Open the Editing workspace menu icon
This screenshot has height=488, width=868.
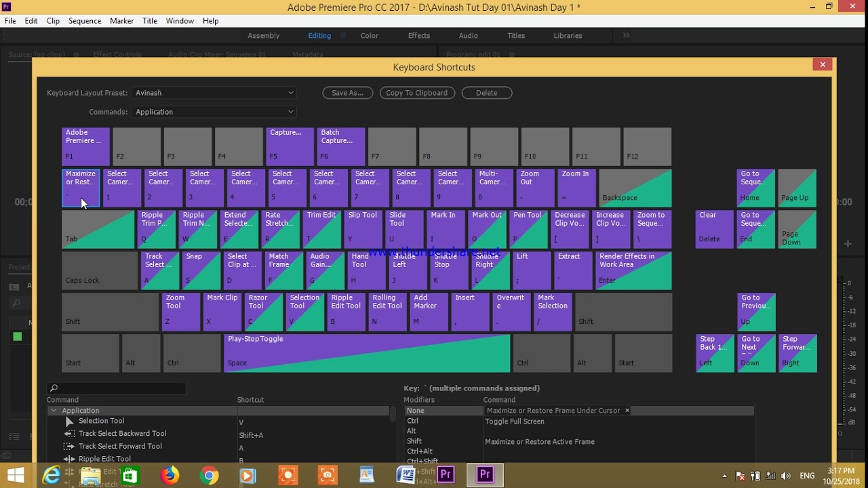coord(343,36)
